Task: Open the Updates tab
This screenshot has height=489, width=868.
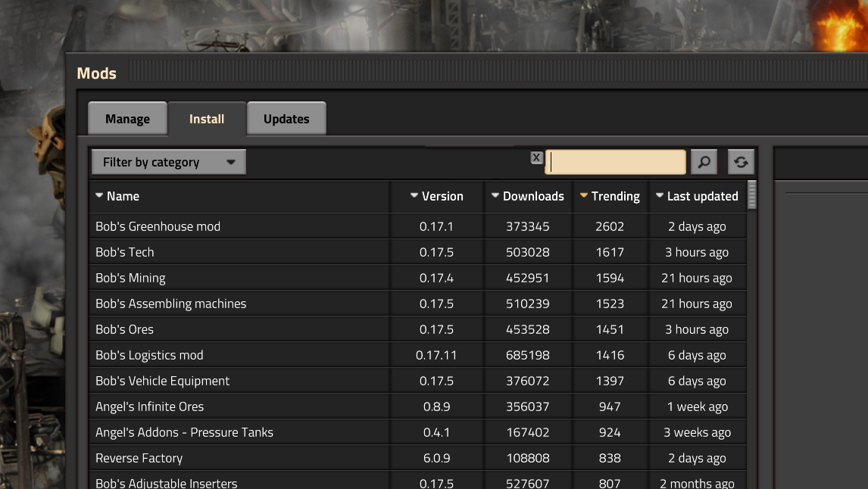Action: 286,119
